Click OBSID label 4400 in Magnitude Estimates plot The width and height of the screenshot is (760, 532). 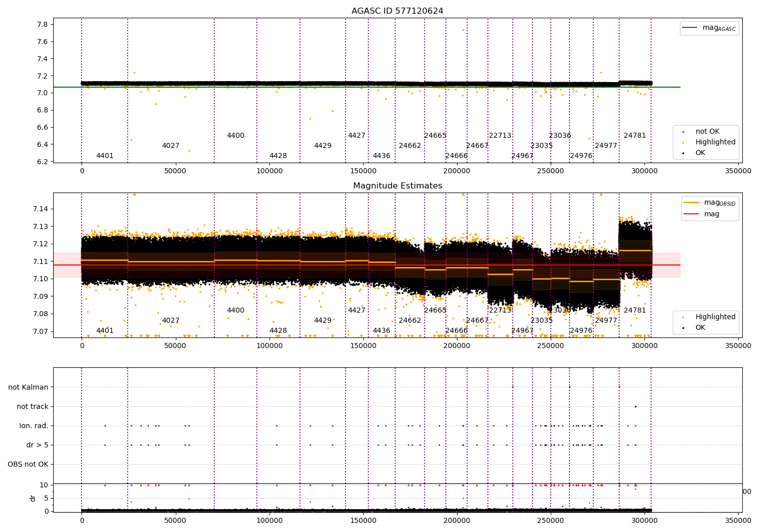point(236,311)
